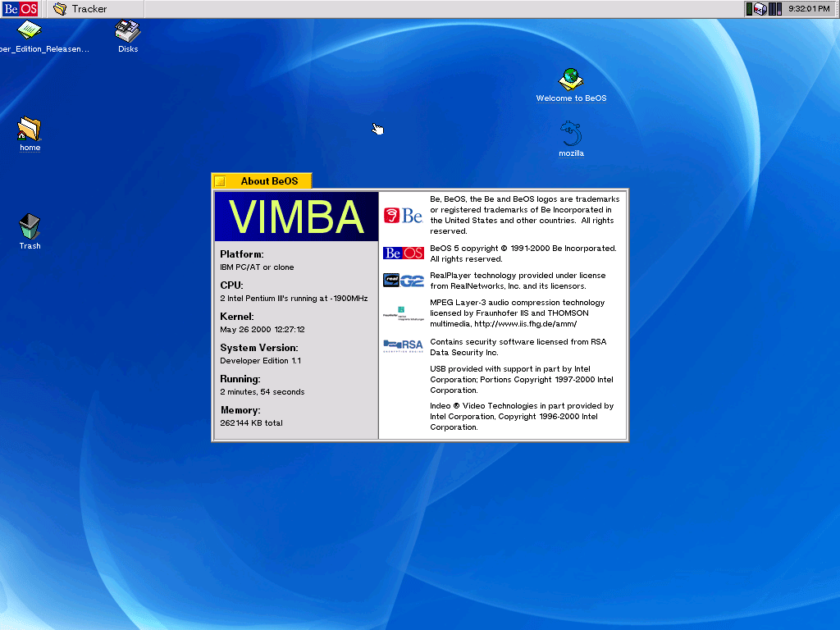This screenshot has width=840, height=630.
Task: Click the RealPlayer G2 logo
Action: click(403, 281)
